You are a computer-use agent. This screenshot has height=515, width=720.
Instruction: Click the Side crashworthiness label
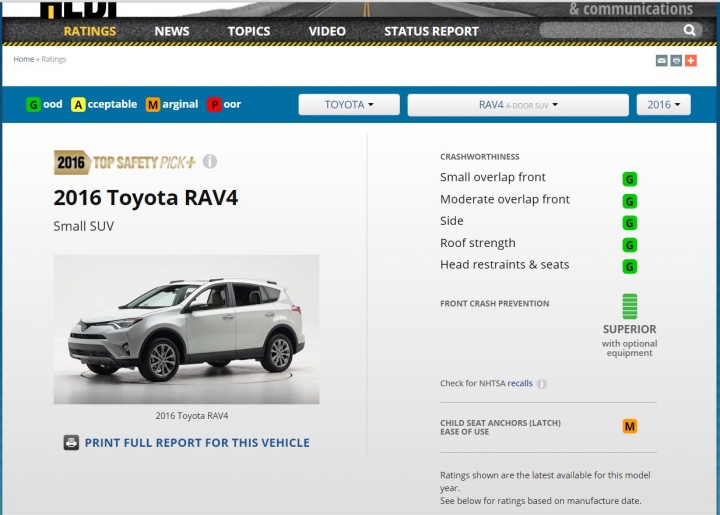[452, 221]
